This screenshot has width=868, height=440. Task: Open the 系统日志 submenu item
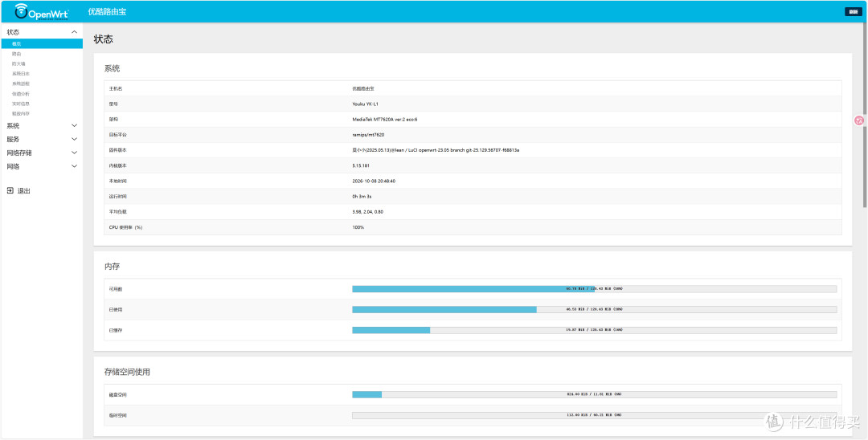click(21, 74)
